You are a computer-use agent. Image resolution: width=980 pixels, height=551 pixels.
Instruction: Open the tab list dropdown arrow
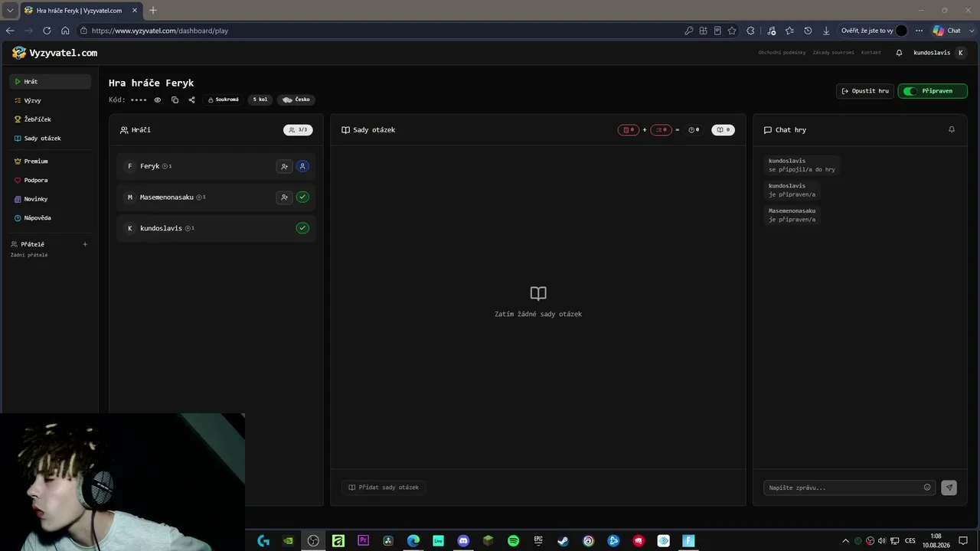(10, 10)
